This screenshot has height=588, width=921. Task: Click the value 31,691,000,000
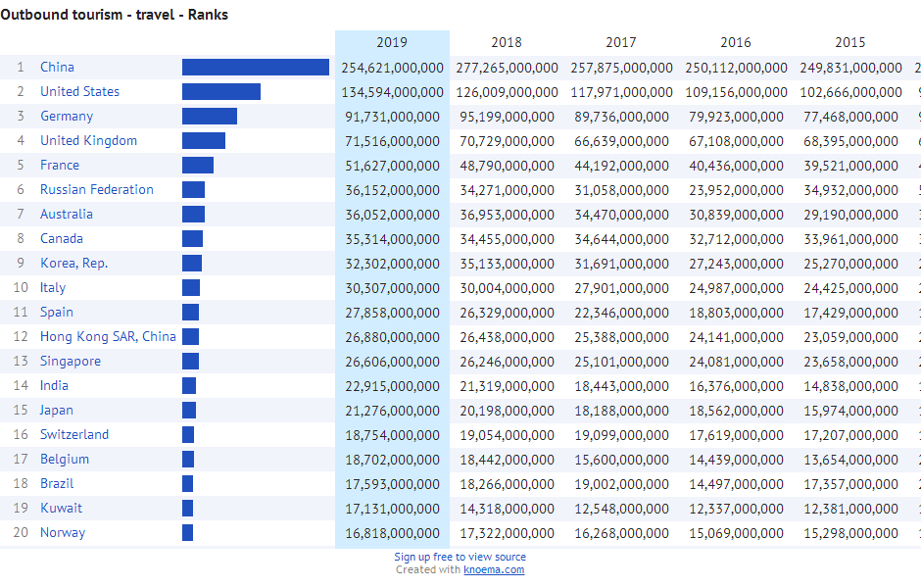[x=621, y=265]
